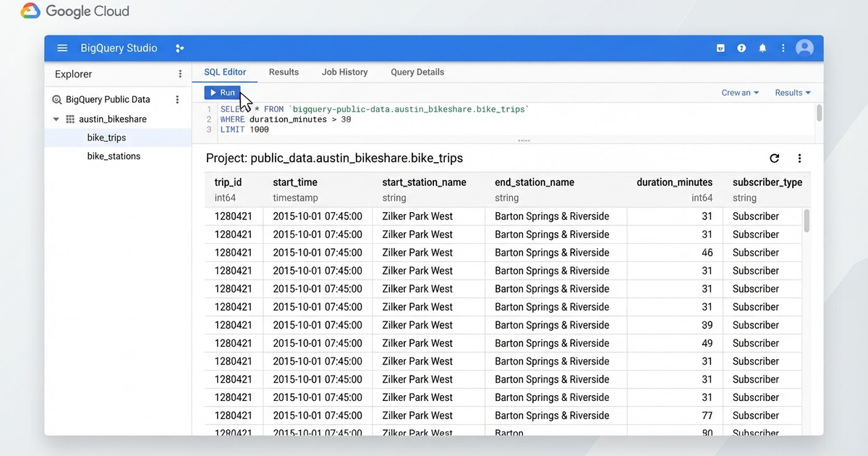Open the Results dropdown in the editor toolbar
The width and height of the screenshot is (868, 456).
(793, 93)
